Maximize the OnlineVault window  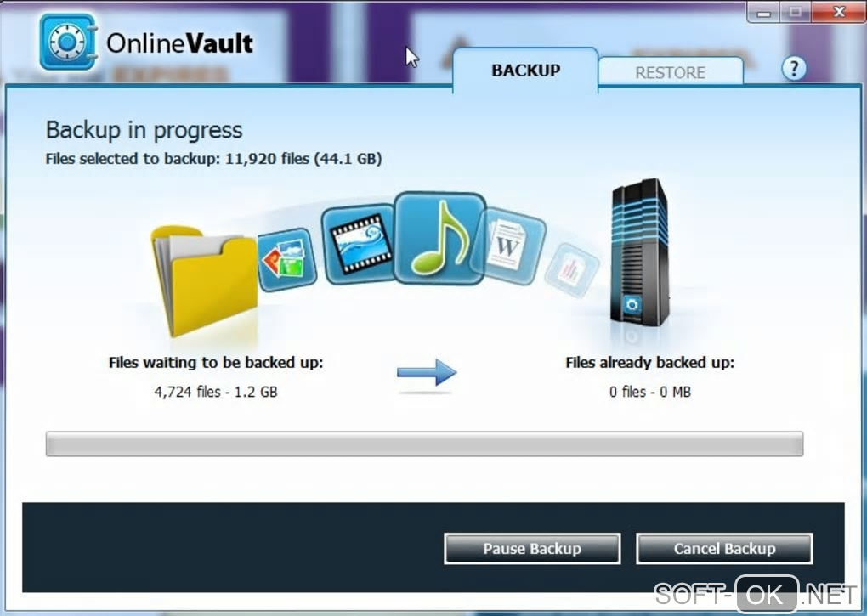[x=795, y=12]
